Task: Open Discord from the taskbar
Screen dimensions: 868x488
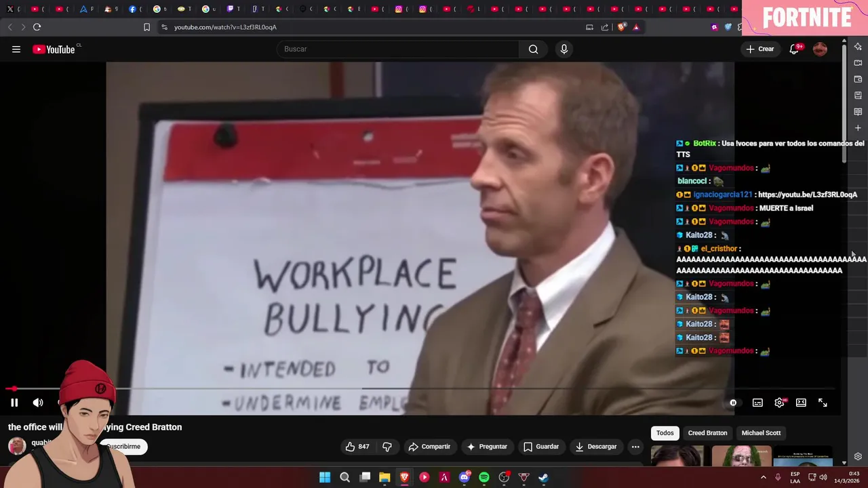Action: click(x=465, y=477)
